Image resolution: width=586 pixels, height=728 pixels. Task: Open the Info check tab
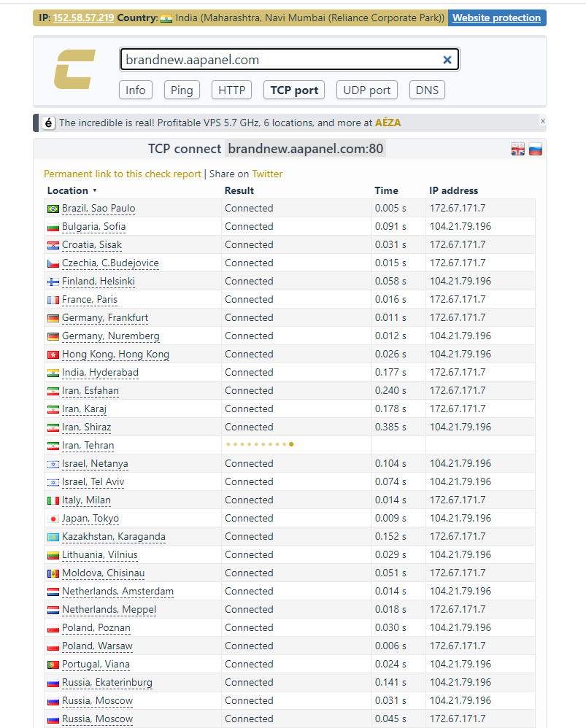point(136,90)
